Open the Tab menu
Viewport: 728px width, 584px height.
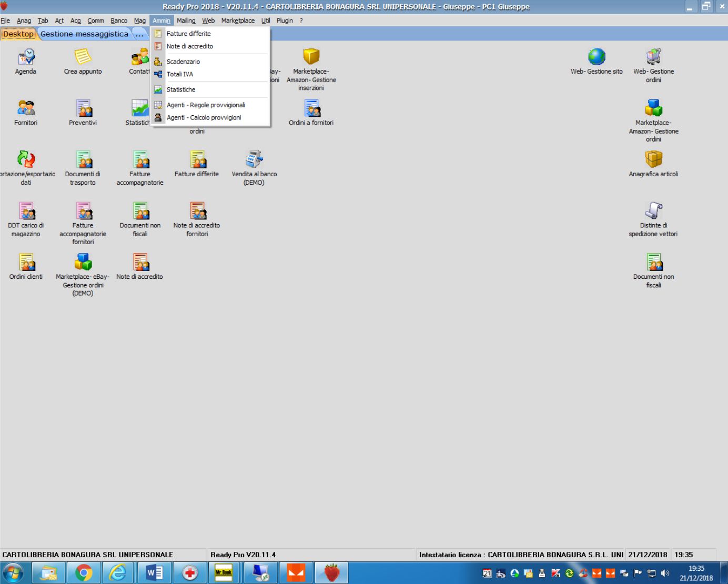coord(43,21)
